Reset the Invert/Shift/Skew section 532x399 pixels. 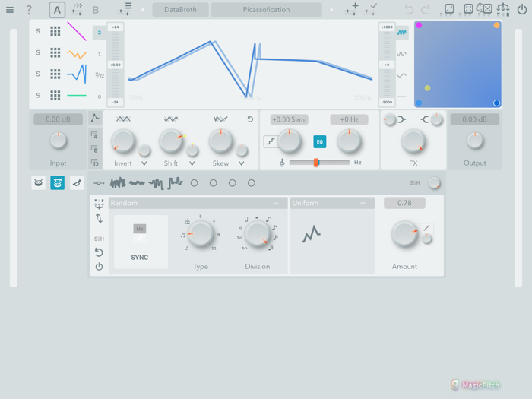tap(250, 119)
